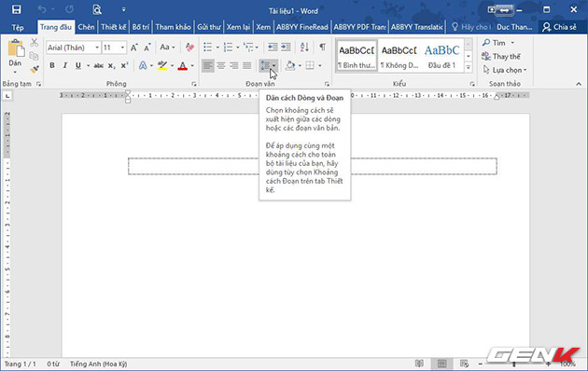
Task: Select the Format Painter brush
Action: coord(35,69)
